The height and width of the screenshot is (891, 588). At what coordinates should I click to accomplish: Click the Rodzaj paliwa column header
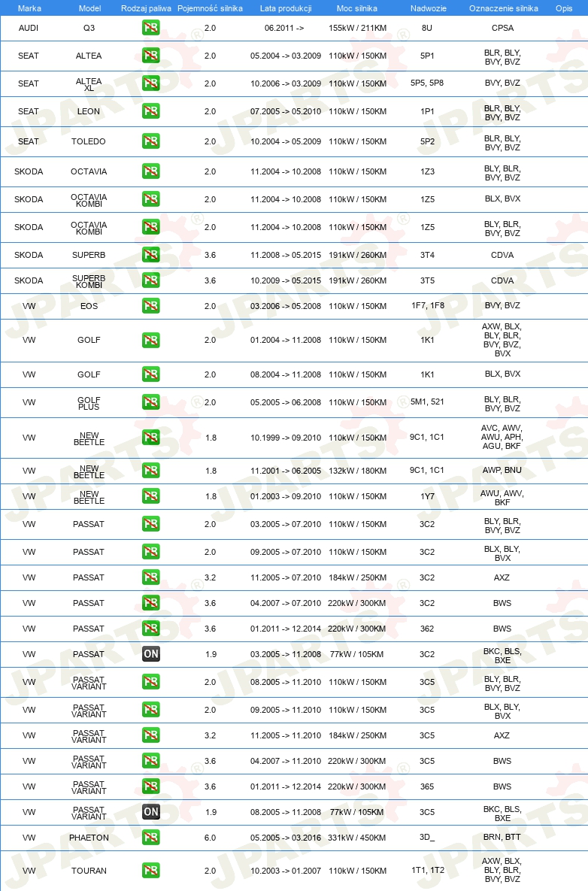146,8
